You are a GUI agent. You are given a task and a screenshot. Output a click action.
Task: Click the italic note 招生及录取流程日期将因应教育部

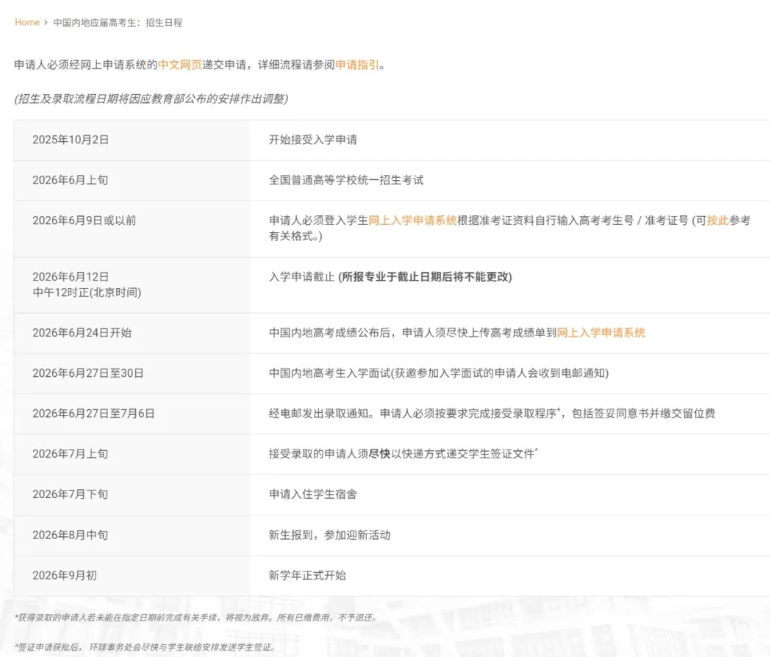(151, 99)
